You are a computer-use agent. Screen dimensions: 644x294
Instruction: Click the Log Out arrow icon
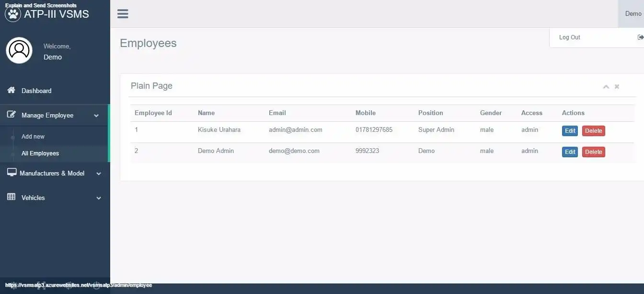641,37
